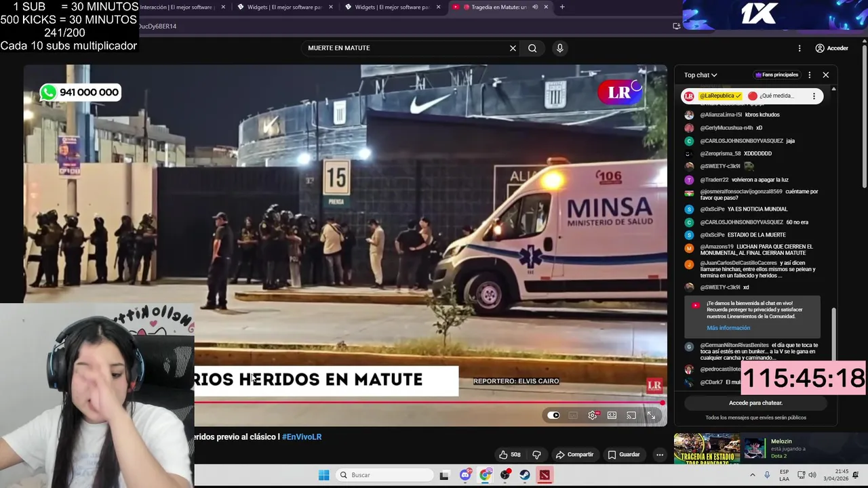Click the address bar install/cast icon
This screenshot has height=488, width=868.
tap(676, 26)
